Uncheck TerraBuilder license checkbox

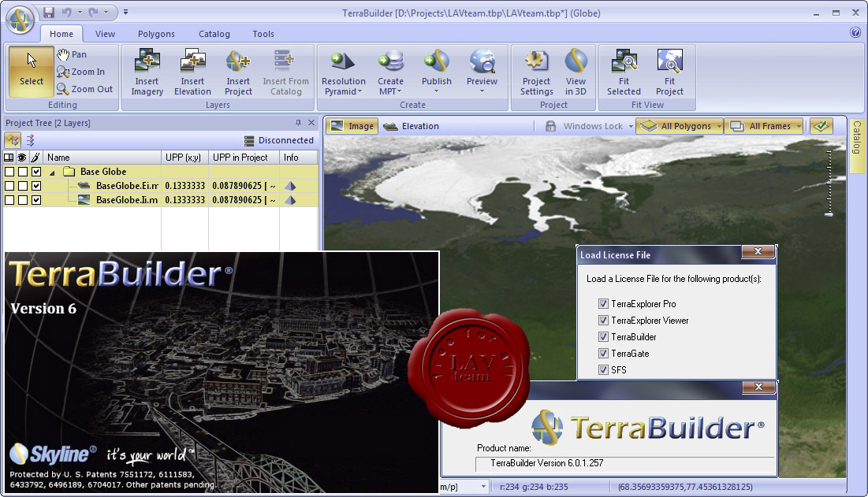pyautogui.click(x=603, y=336)
